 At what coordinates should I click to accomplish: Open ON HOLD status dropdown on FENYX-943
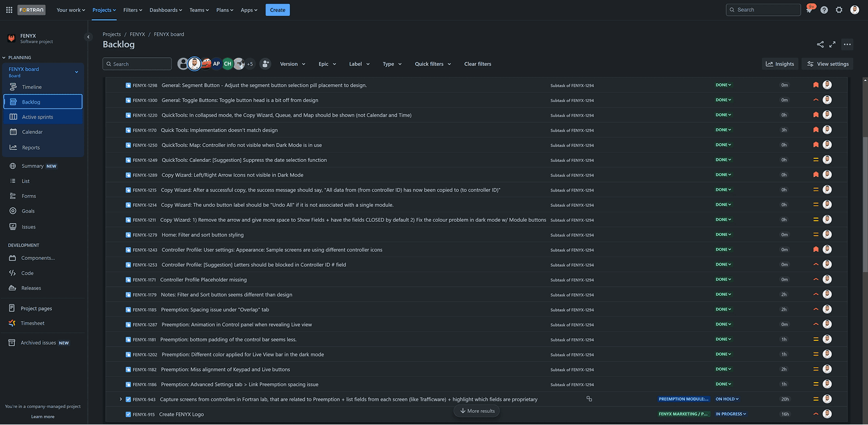click(x=727, y=399)
